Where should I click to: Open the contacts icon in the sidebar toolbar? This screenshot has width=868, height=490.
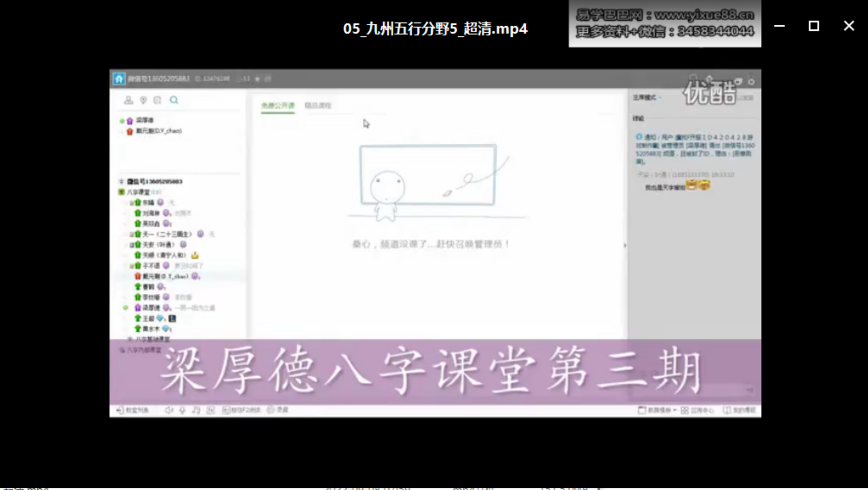tap(129, 100)
